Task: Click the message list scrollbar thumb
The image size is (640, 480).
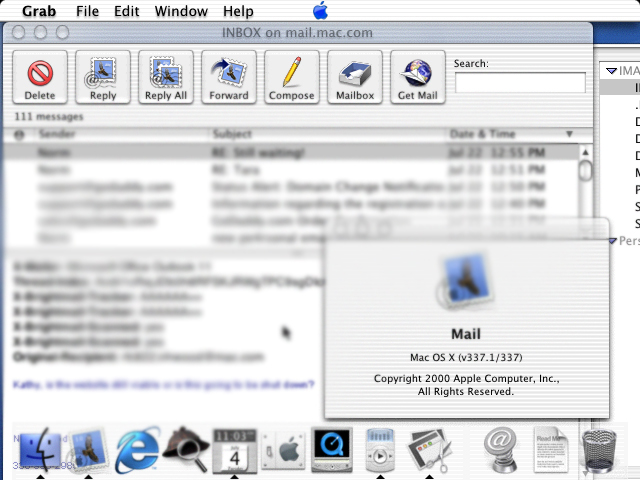Action: (585, 170)
